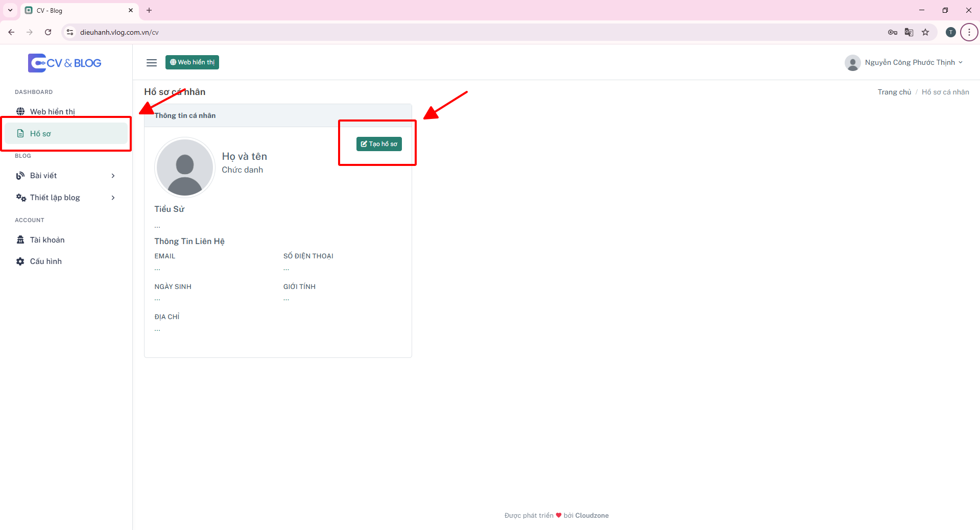Viewport: 980px width, 530px height.
Task: Click the gears icon for Thiết lập blog
Action: click(21, 198)
